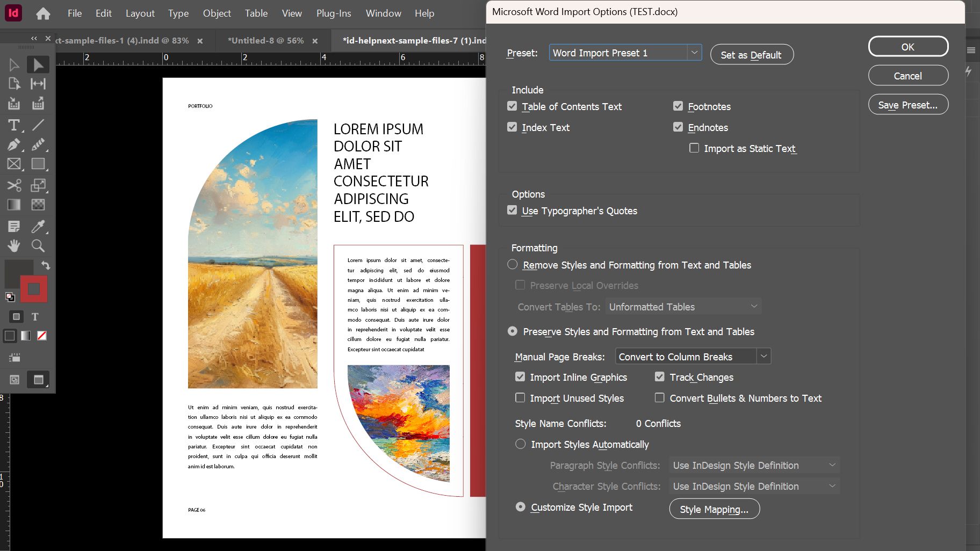Select the Line tool
Screen dimensions: 980x551
pos(38,125)
